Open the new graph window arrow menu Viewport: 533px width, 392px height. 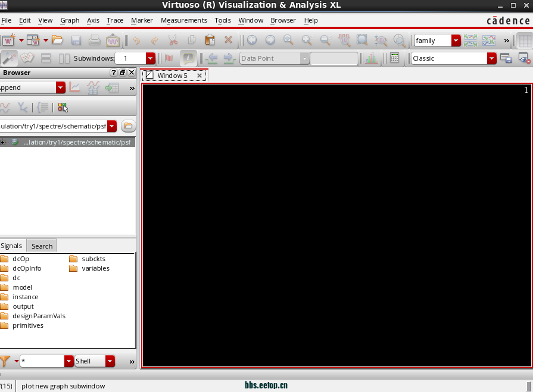tap(21, 40)
